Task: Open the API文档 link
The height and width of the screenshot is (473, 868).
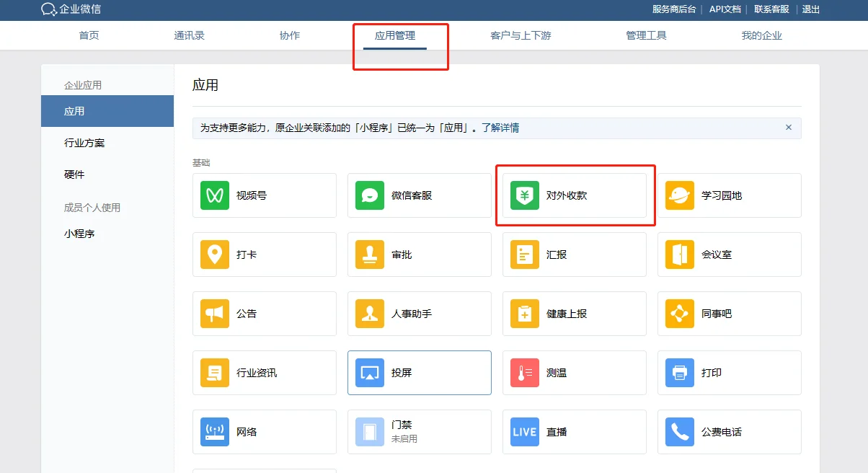Action: 725,9
